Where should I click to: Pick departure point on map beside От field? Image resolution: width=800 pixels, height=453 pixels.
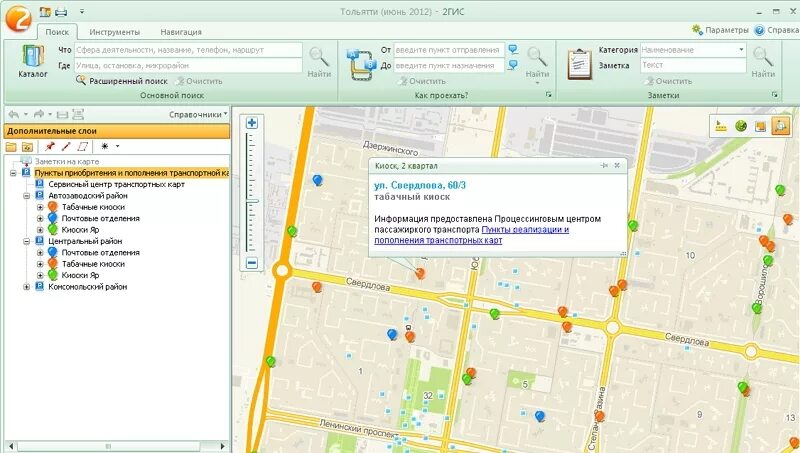click(513, 49)
